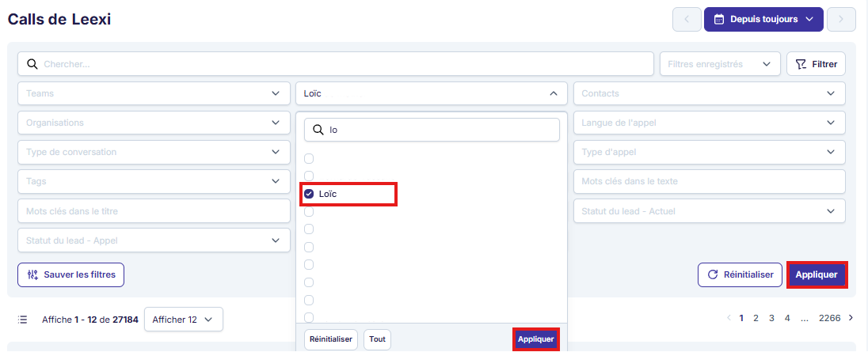This screenshot has height=352, width=868.
Task: Expand the Langue de l'appel dropdown
Action: pyautogui.click(x=709, y=123)
